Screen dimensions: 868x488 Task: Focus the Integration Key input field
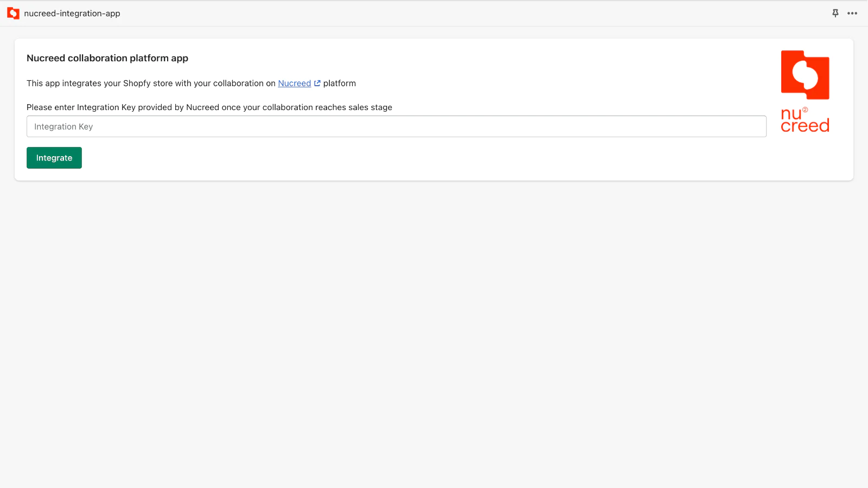point(397,126)
